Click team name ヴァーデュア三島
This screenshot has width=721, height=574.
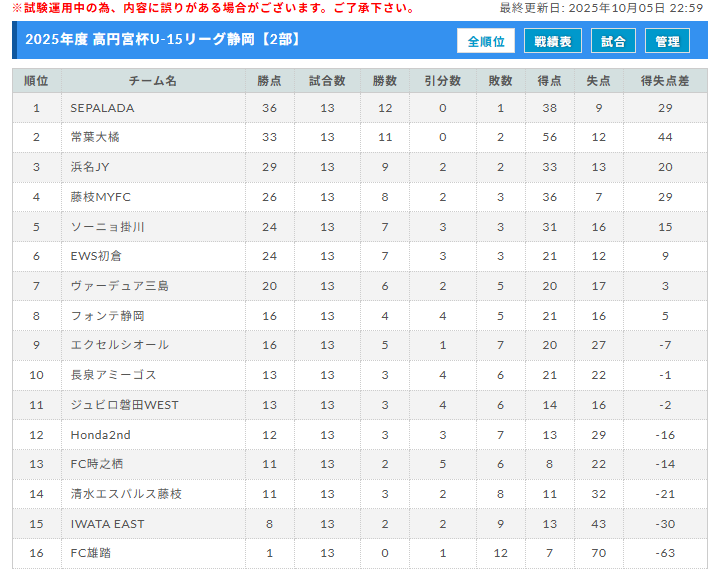click(x=119, y=286)
